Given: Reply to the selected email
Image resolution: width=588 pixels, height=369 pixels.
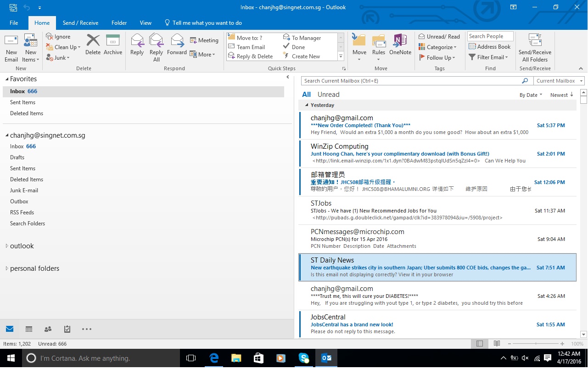Looking at the screenshot, I should point(137,45).
